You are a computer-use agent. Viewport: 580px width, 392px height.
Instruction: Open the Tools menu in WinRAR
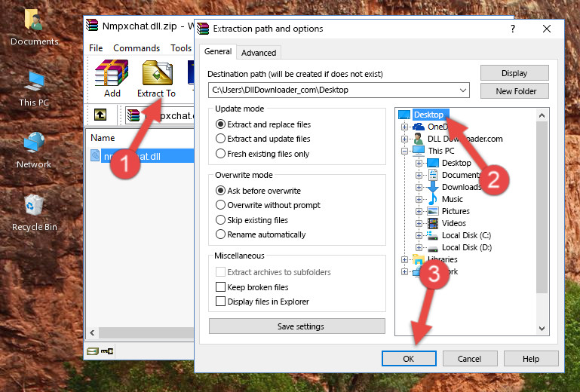(x=181, y=48)
